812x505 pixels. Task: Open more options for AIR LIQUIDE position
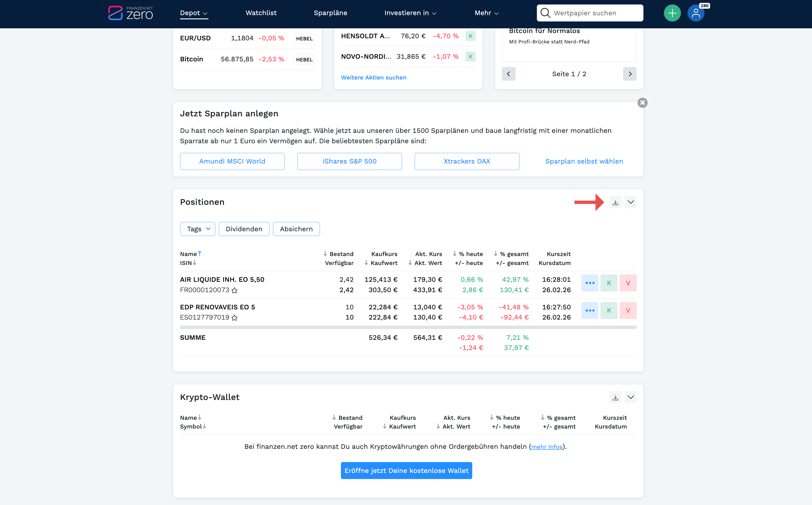(589, 283)
